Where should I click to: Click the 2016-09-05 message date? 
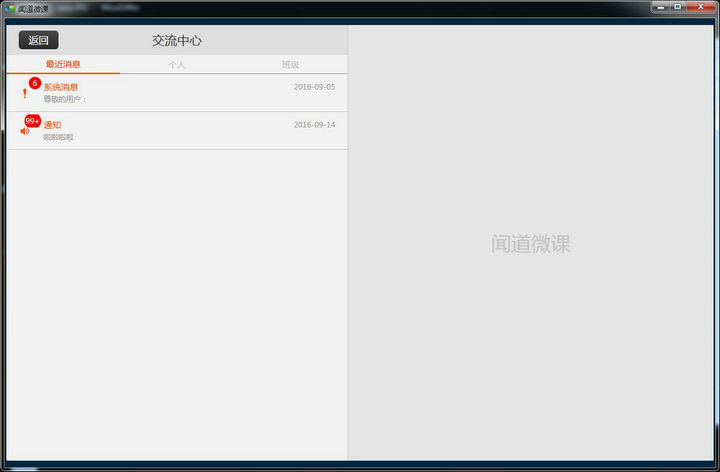314,87
